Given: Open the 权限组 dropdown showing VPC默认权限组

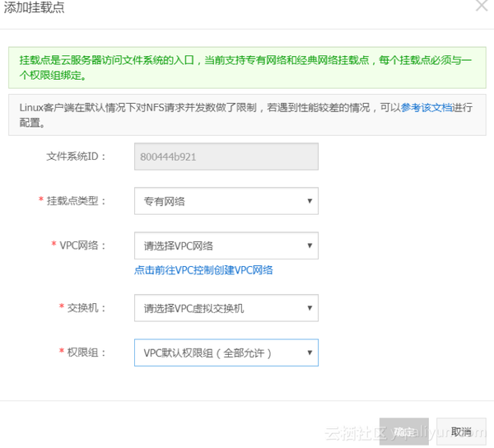Looking at the screenshot, I should click(226, 352).
